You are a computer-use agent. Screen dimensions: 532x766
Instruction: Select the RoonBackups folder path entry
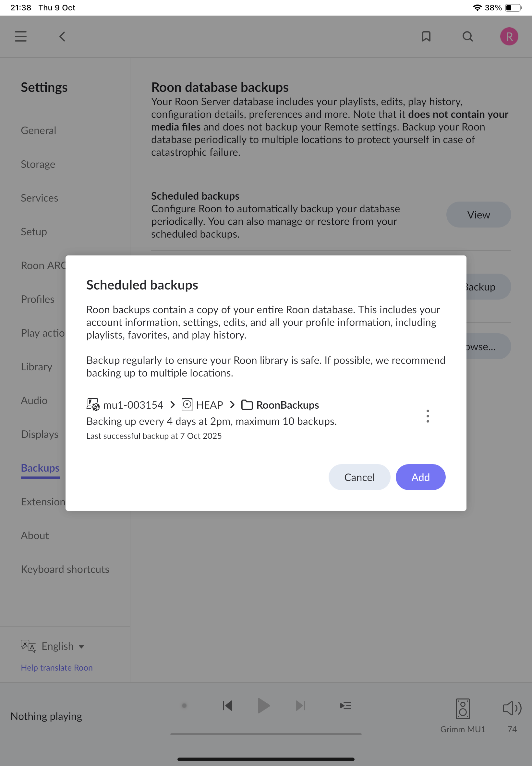pos(287,405)
